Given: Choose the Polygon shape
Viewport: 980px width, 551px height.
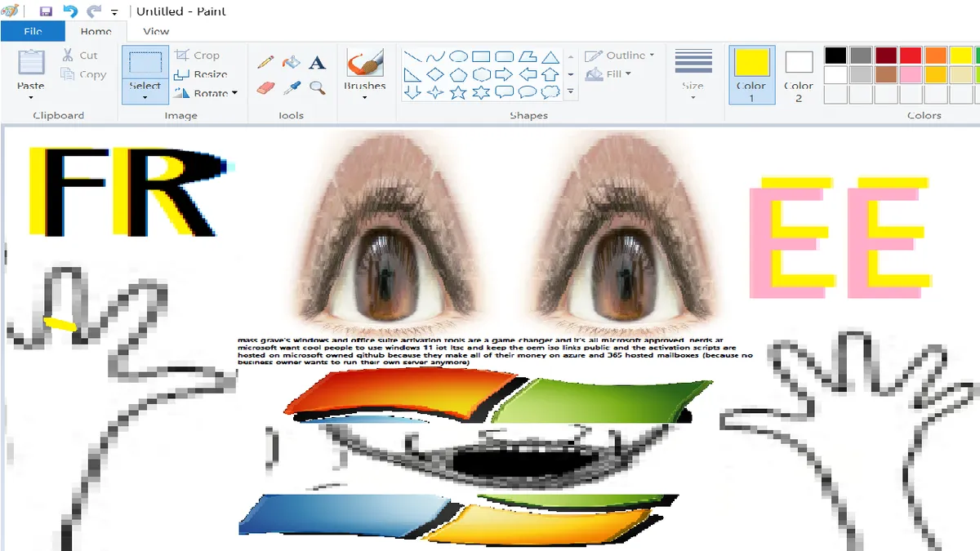Looking at the screenshot, I should [528, 56].
